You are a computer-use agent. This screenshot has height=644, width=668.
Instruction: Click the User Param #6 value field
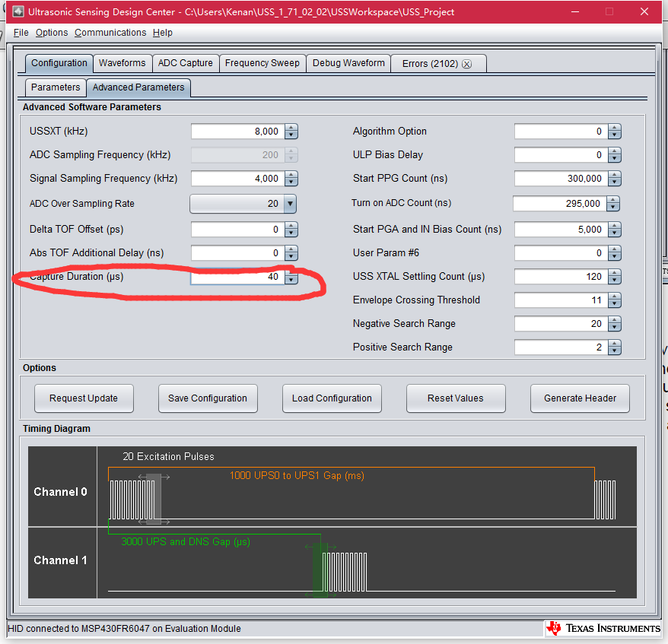pos(561,253)
